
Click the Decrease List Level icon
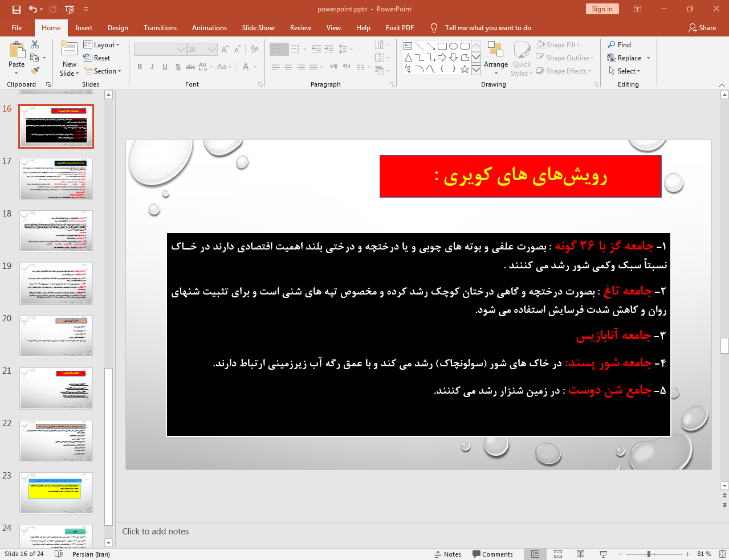pos(316,50)
